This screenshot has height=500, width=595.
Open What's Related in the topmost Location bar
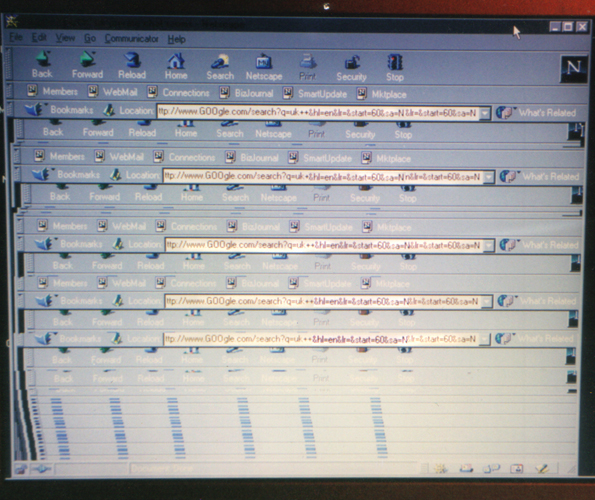[x=536, y=113]
